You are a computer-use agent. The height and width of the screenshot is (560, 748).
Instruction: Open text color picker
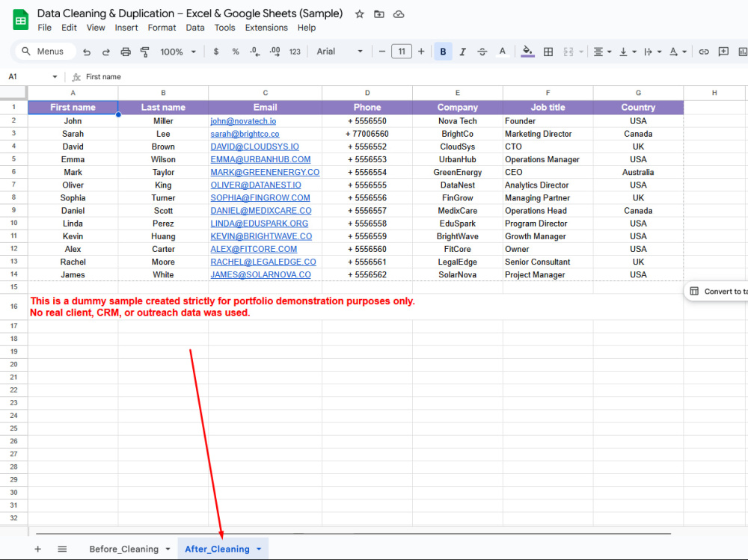point(503,52)
